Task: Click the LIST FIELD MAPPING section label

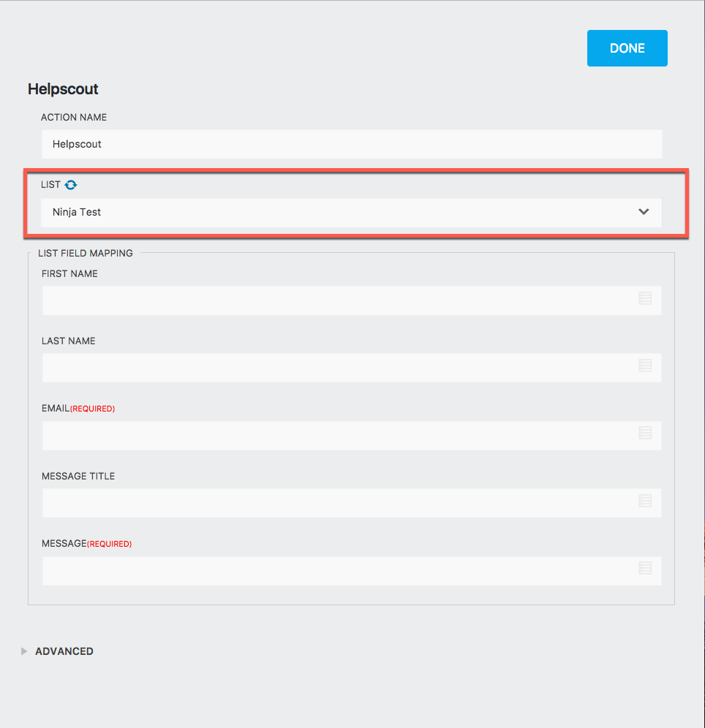Action: [86, 253]
